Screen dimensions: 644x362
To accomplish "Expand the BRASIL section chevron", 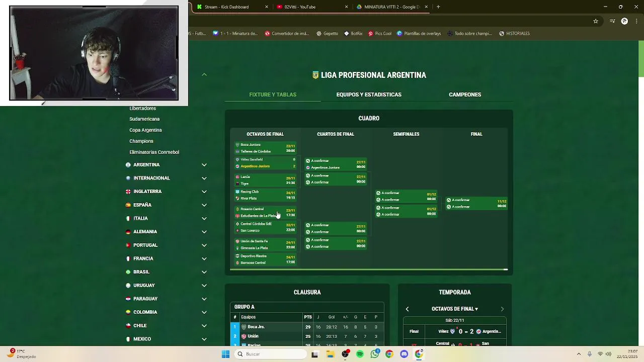I will [204, 272].
